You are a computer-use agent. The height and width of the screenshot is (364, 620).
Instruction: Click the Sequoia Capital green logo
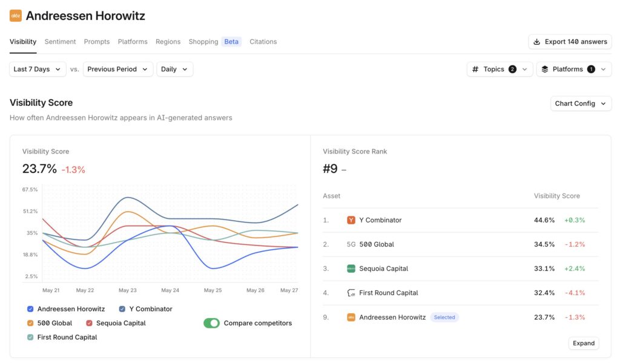[x=351, y=268]
